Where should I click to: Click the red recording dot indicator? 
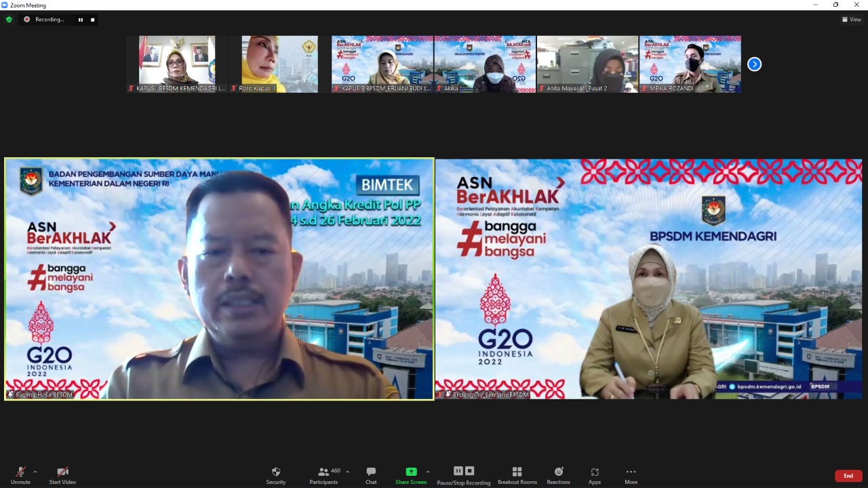(x=27, y=20)
